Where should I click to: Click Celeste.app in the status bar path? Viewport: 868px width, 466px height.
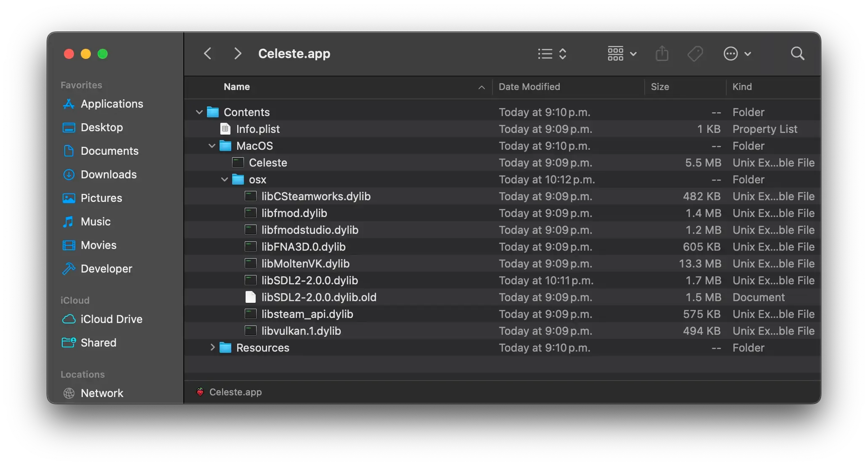[236, 392]
